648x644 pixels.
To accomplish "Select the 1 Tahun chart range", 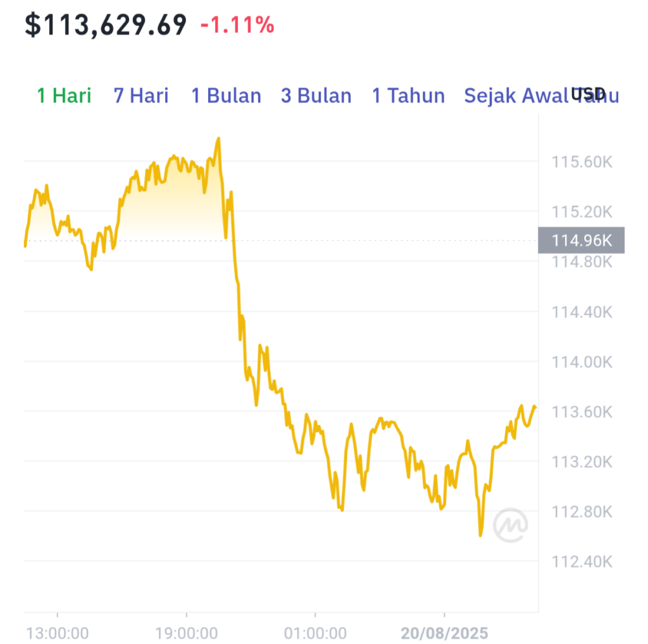I will [408, 96].
